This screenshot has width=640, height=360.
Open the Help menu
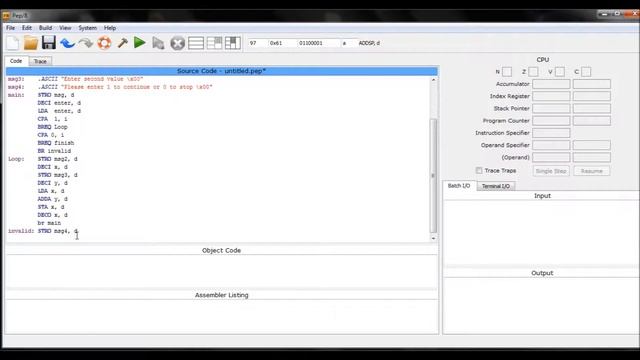click(110, 28)
